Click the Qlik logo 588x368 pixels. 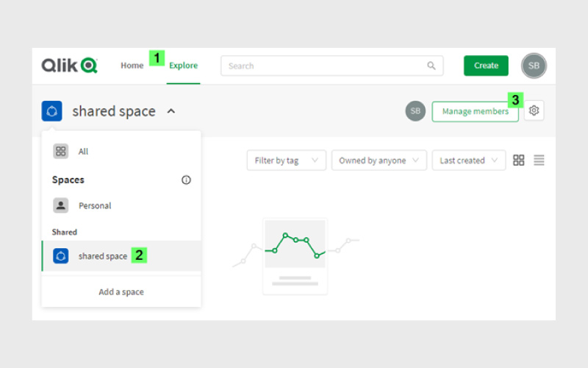[x=69, y=66]
